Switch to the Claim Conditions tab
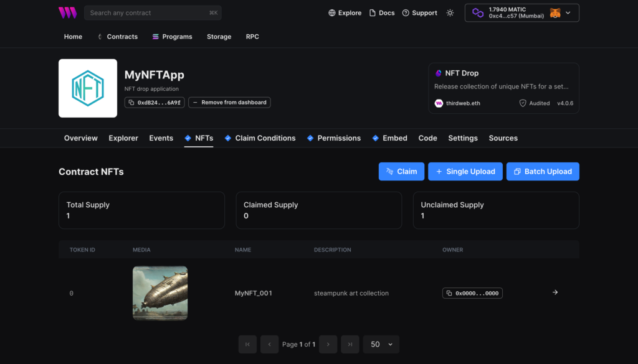 (x=260, y=138)
